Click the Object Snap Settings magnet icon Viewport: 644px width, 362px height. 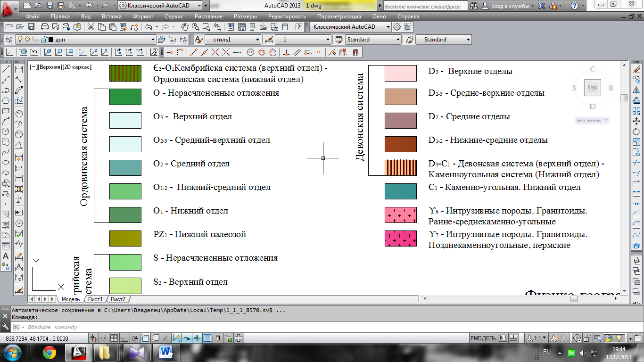click(356, 52)
